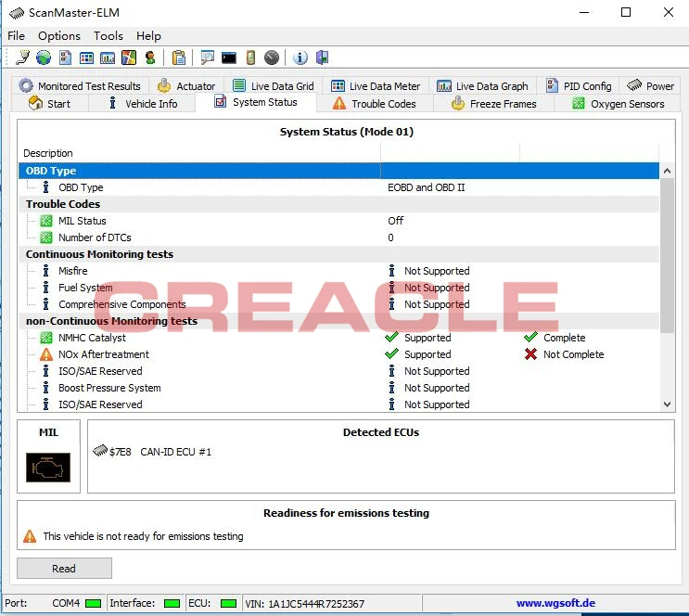Open the Help menu
Image resolution: width=689 pixels, height=616 pixels.
pyautogui.click(x=148, y=35)
